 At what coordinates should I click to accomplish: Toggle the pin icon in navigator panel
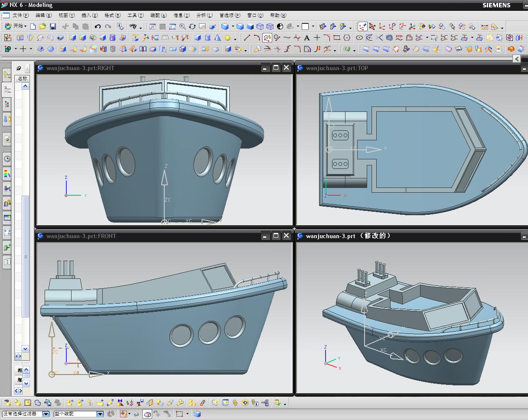19,68
